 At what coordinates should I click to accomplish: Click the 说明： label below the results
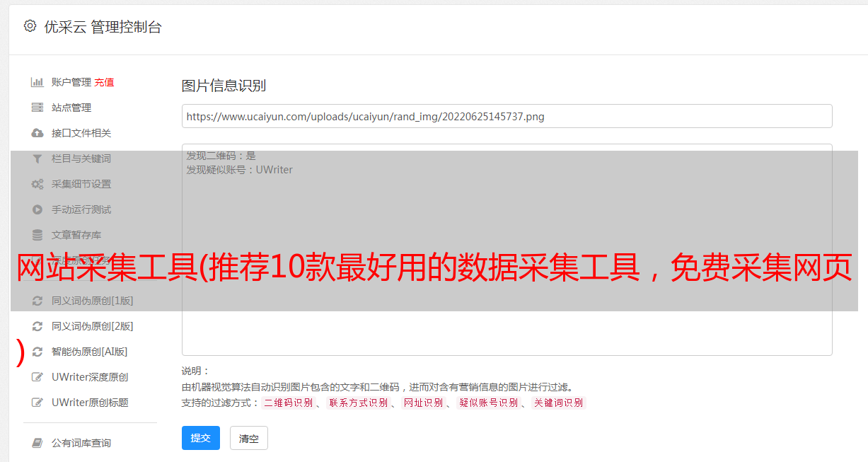coord(196,371)
